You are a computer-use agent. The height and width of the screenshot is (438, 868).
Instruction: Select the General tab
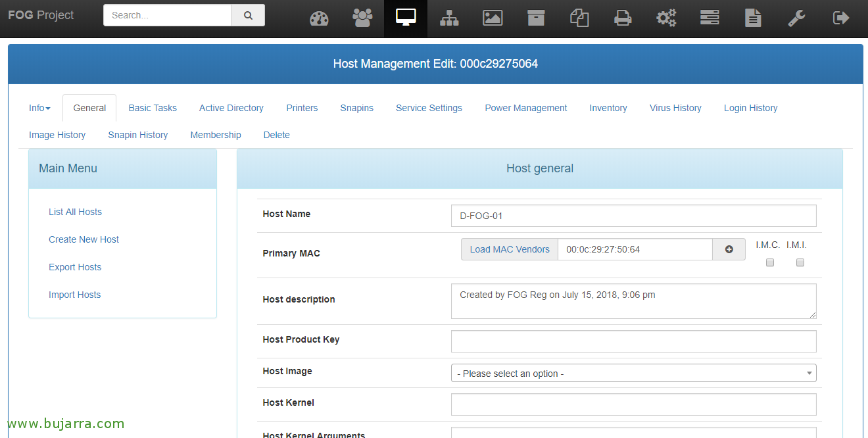(x=89, y=108)
